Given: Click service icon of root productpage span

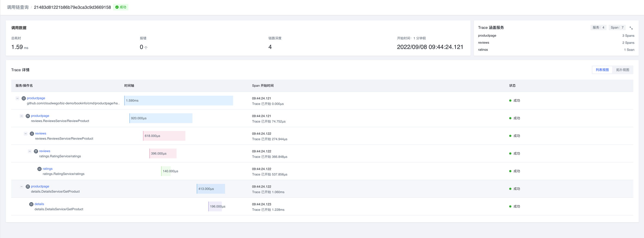Looking at the screenshot, I should pos(24,98).
